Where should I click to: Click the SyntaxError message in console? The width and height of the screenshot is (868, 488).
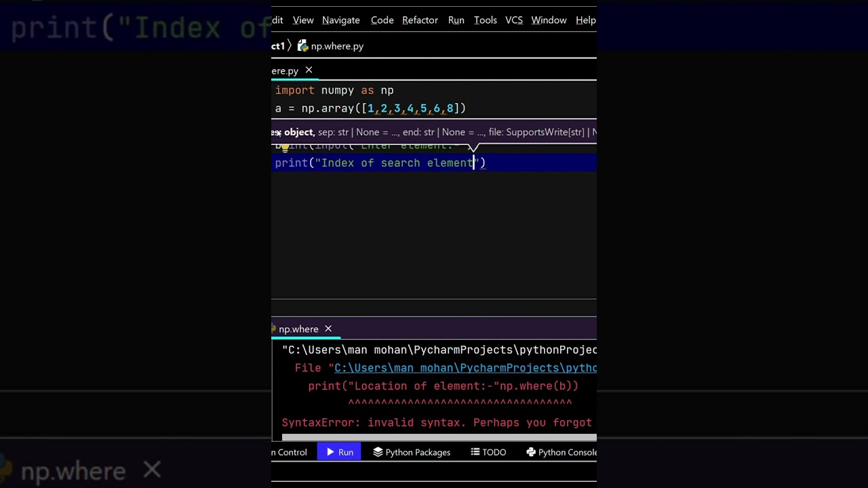tap(437, 422)
